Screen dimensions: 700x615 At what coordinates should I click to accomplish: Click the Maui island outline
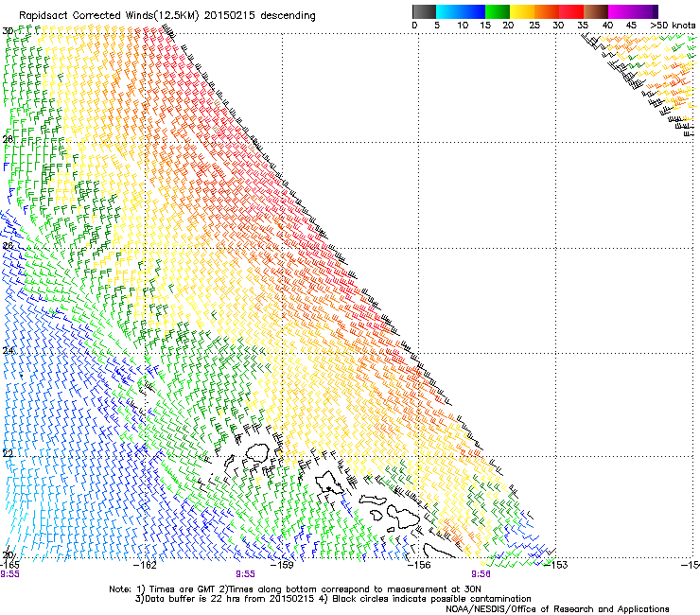[x=403, y=517]
